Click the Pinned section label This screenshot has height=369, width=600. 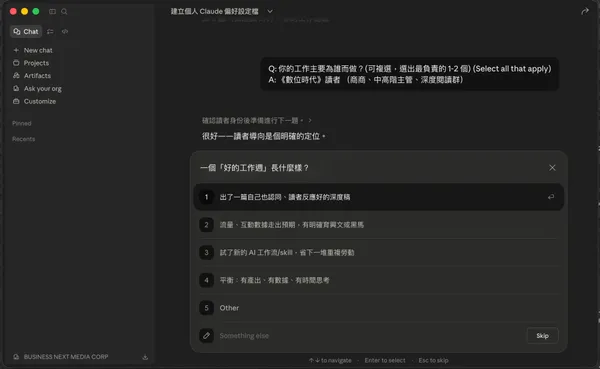coord(21,123)
